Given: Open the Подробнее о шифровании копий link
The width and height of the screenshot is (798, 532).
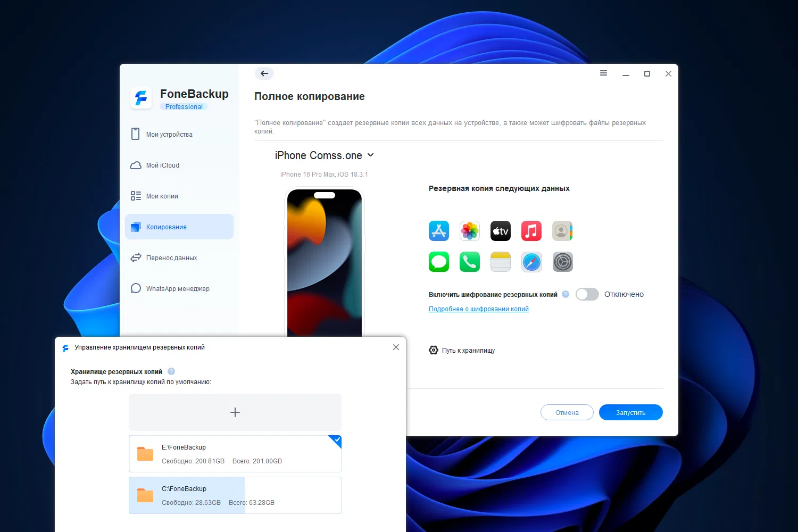Looking at the screenshot, I should pos(479,309).
